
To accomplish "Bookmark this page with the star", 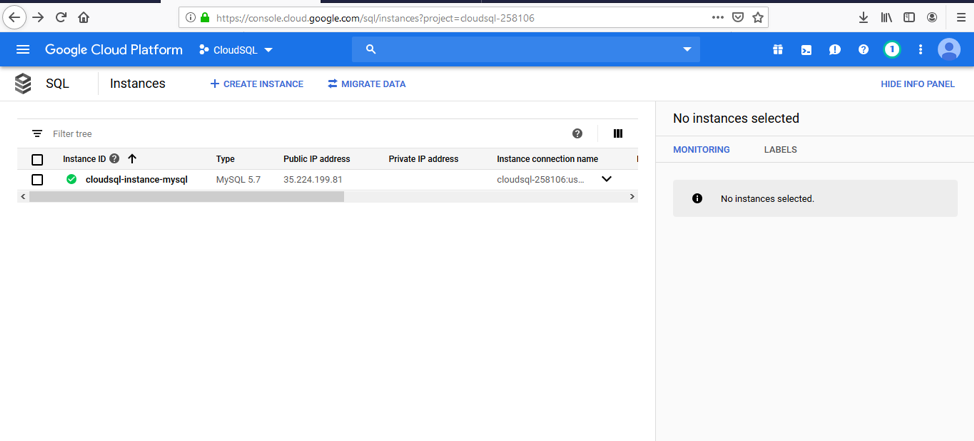I will tap(758, 17).
